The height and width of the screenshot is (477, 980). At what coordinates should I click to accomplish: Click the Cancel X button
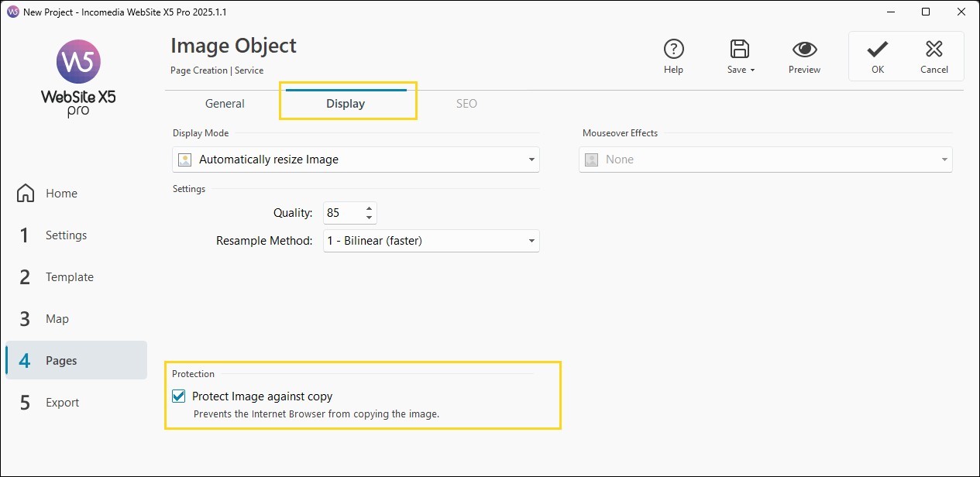pos(934,56)
